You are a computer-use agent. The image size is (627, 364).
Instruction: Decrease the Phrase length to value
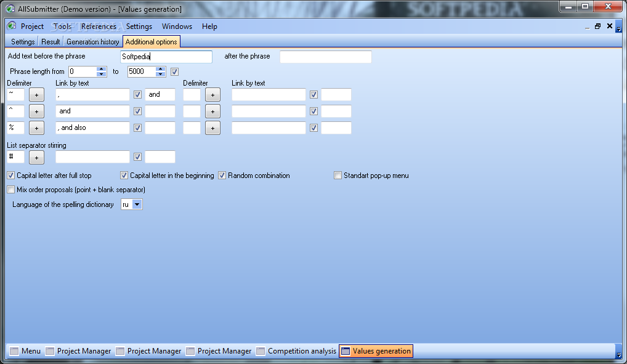point(160,75)
